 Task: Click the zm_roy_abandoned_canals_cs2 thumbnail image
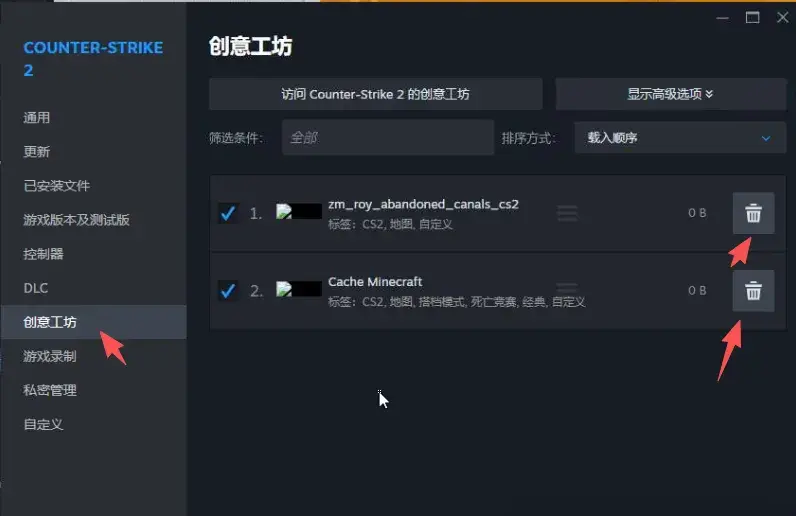tap(298, 211)
